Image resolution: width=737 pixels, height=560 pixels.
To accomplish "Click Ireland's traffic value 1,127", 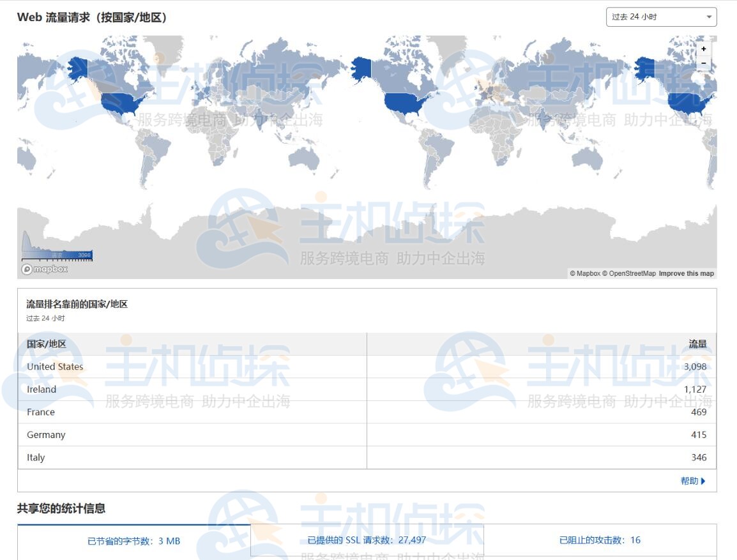I will click(x=695, y=390).
